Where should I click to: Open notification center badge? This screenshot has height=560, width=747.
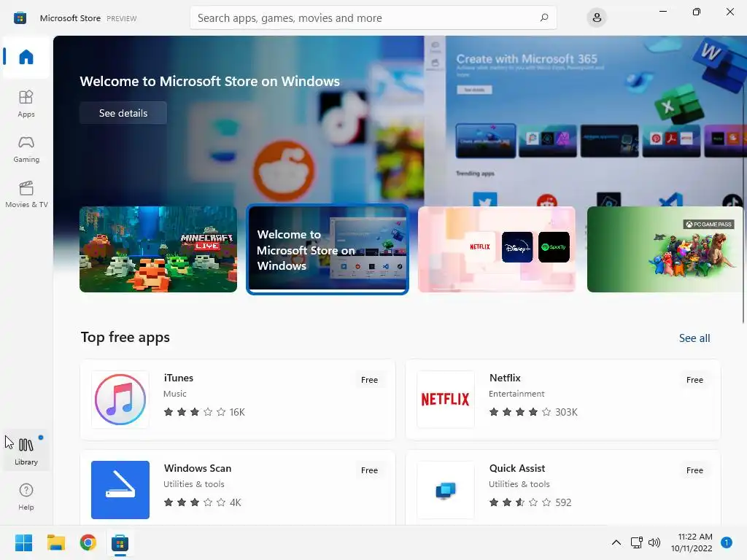(x=727, y=542)
